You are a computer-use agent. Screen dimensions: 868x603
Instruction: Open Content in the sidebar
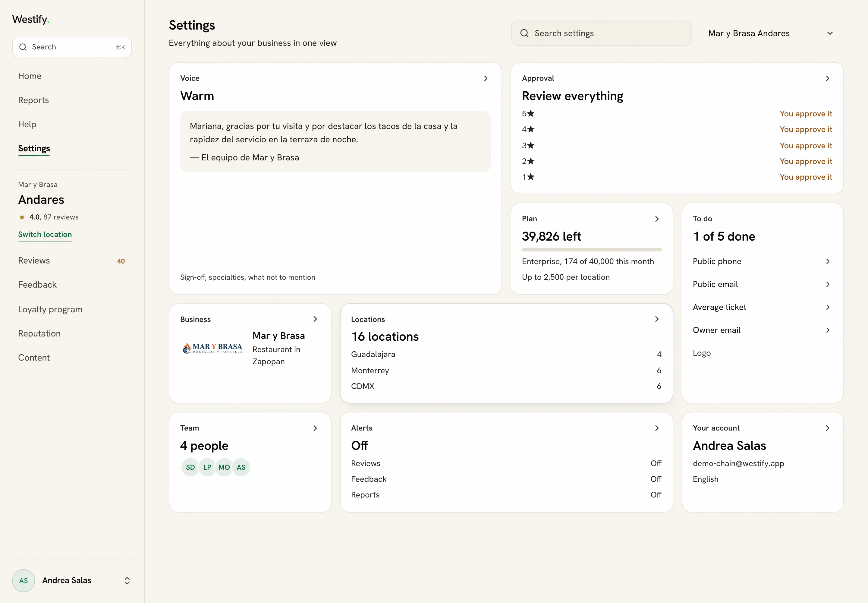(x=34, y=358)
